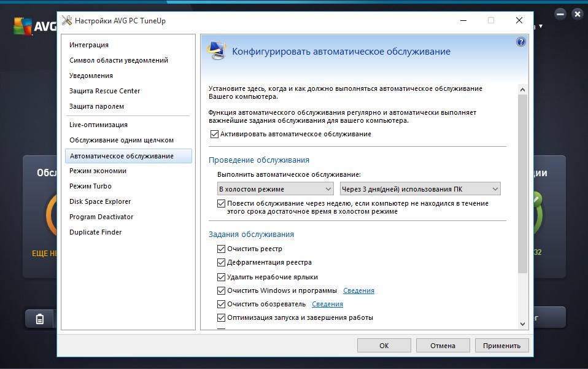Click the scrollbar down arrow in settings pane
588x369 pixels.
tap(522, 324)
